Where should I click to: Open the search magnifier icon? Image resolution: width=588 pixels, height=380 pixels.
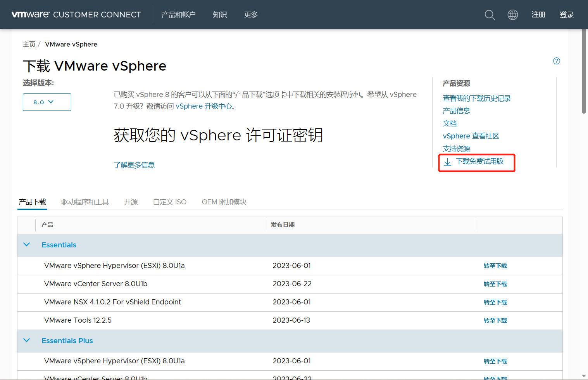tap(490, 15)
